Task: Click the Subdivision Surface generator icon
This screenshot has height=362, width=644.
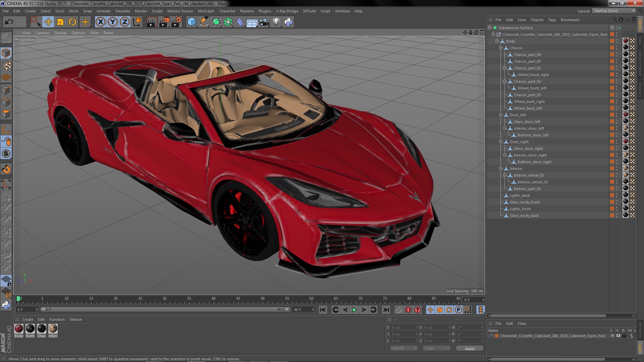Action: pyautogui.click(x=216, y=22)
